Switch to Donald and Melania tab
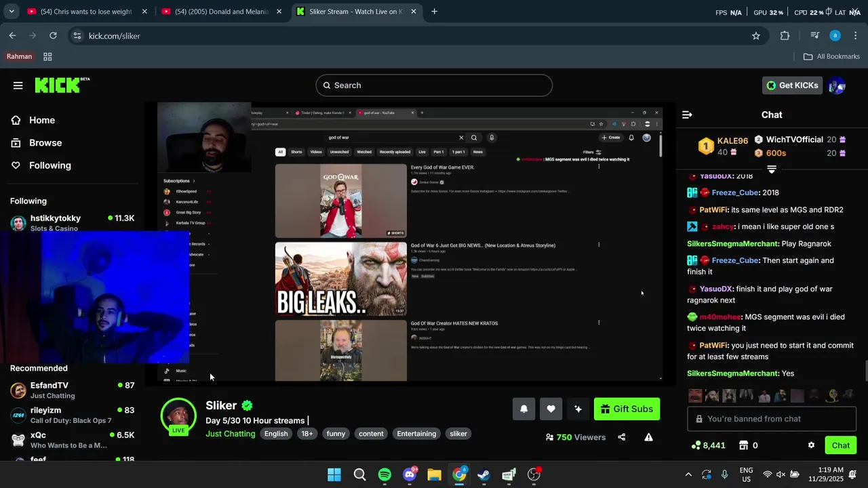This screenshot has width=868, height=488. click(220, 12)
